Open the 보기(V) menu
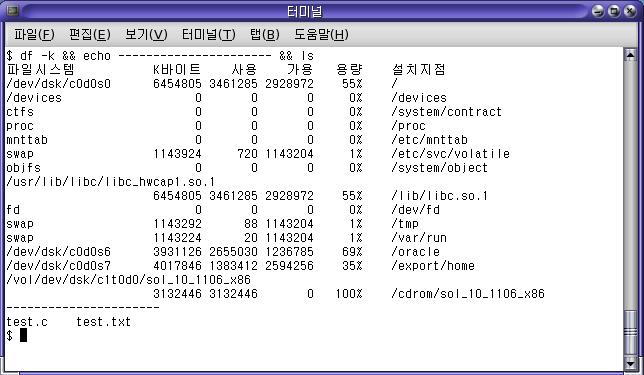 click(146, 35)
